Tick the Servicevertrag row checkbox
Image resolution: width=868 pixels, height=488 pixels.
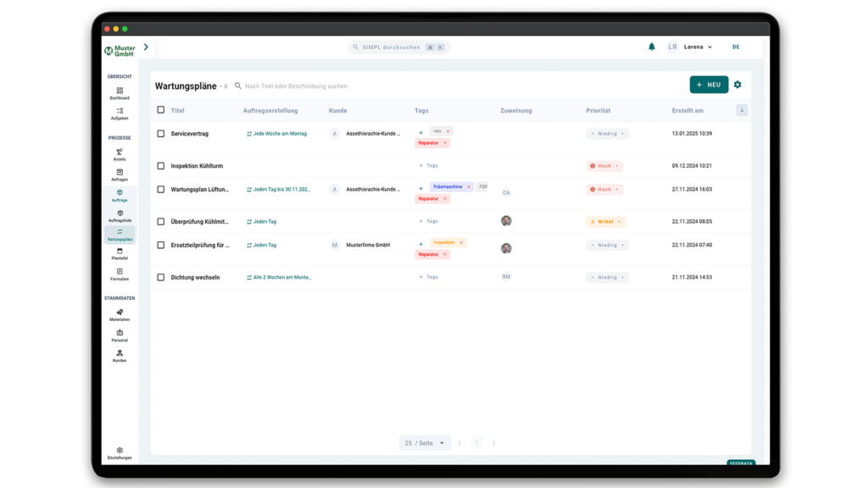coord(161,134)
